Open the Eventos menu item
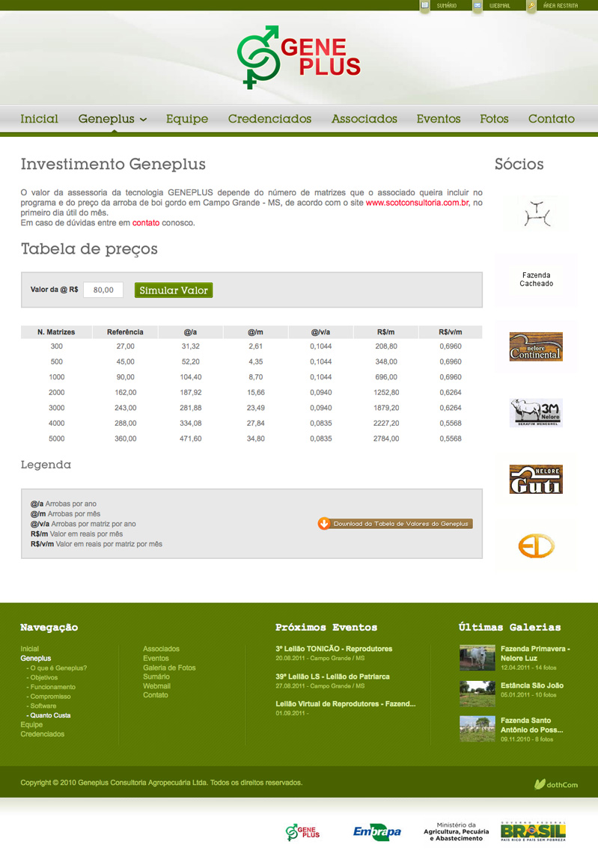The image size is (598, 868). 439,118
